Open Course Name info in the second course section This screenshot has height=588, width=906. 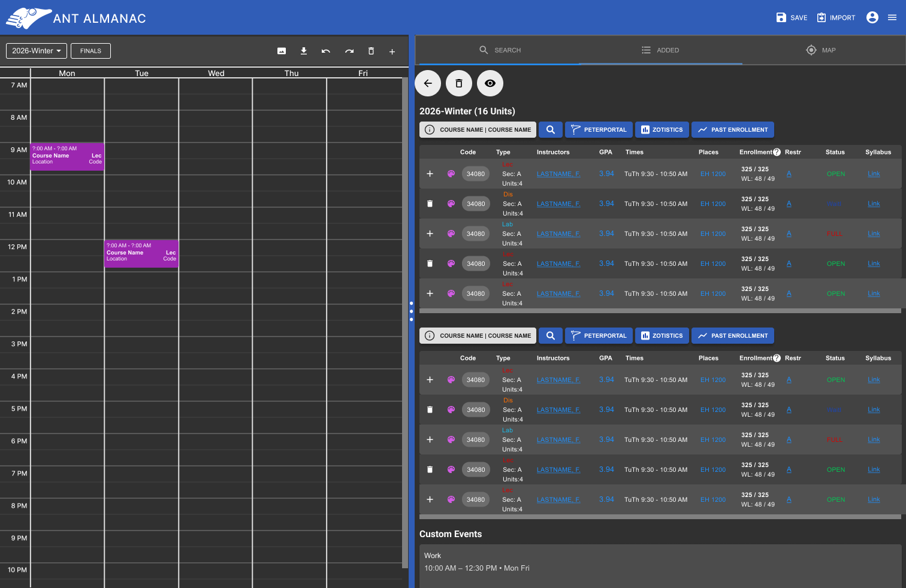pos(478,336)
